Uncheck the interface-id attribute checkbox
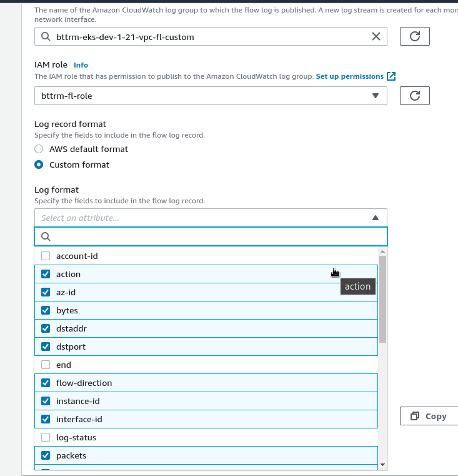This screenshot has height=476, width=458. [46, 419]
